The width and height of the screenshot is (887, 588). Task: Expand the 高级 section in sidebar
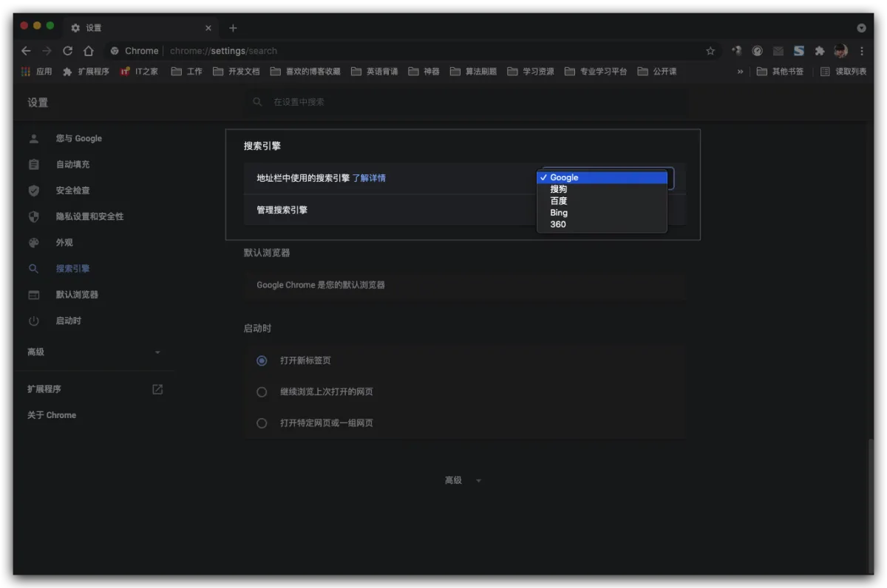[x=95, y=352]
